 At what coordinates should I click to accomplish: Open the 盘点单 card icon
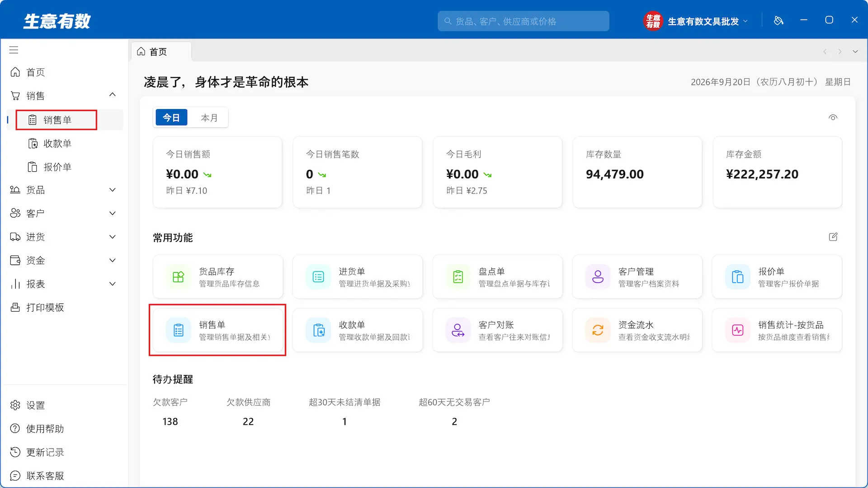click(x=458, y=276)
